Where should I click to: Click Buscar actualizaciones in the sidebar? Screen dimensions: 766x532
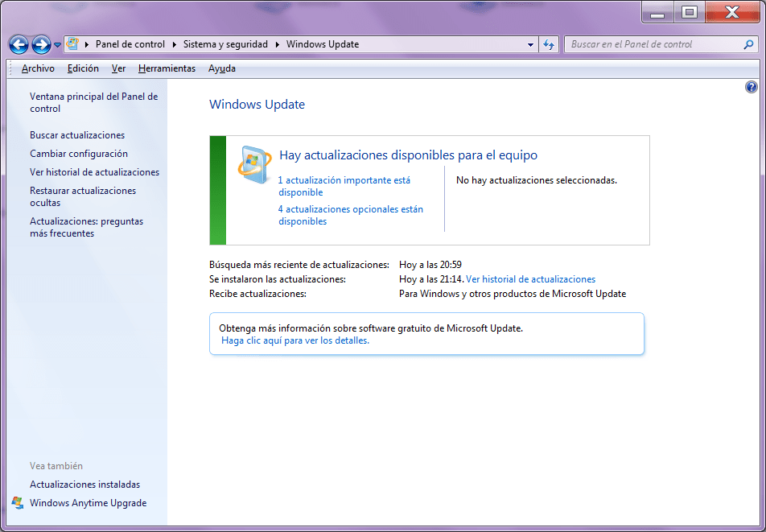77,135
